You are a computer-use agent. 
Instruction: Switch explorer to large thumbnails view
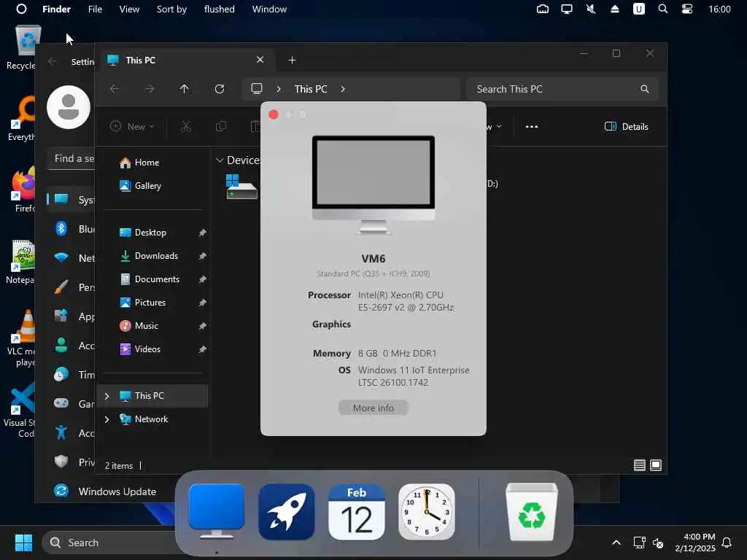click(x=656, y=465)
